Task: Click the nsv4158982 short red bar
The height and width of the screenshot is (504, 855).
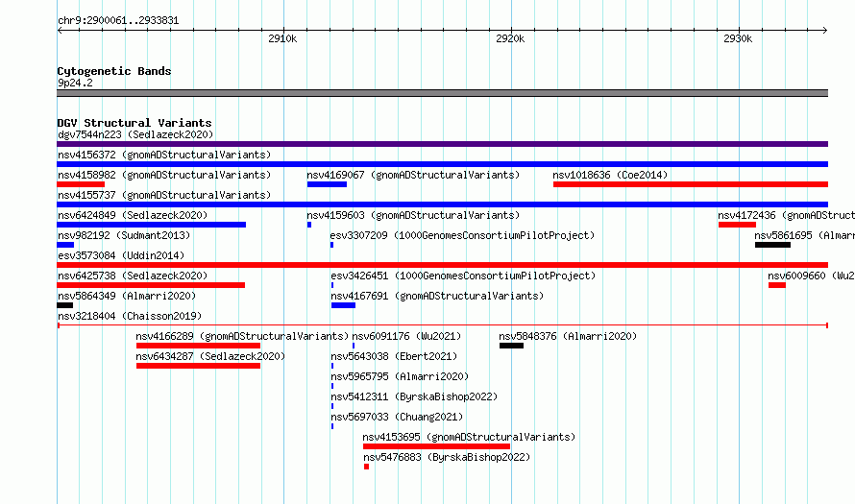Action: [x=81, y=184]
